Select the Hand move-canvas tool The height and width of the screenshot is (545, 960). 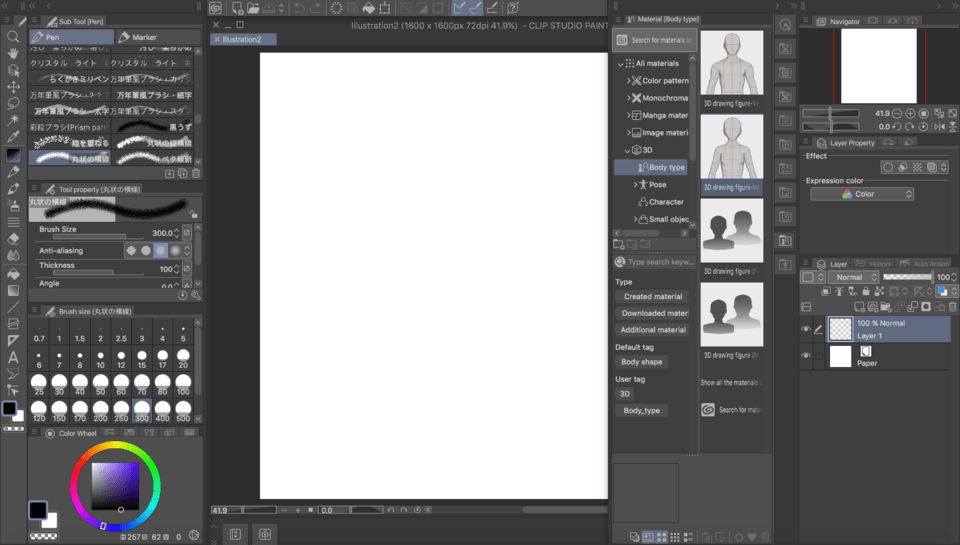pyautogui.click(x=13, y=54)
